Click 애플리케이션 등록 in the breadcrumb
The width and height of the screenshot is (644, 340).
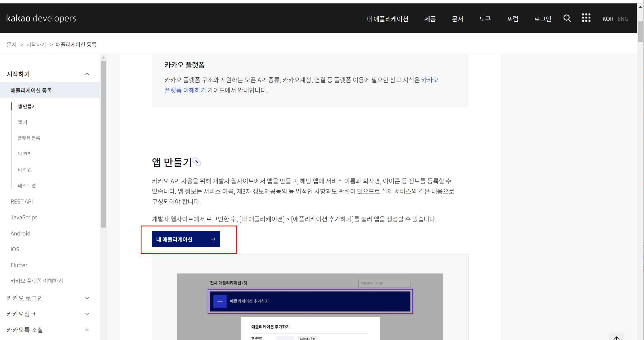point(76,44)
